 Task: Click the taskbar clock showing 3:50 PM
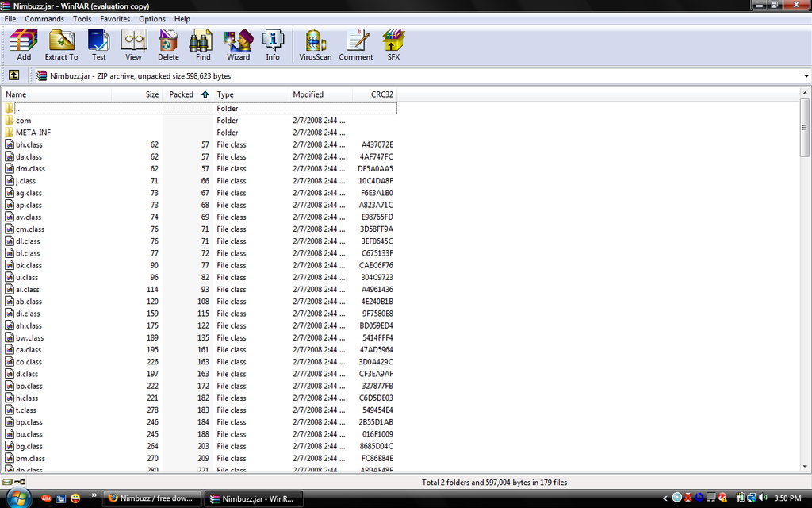[x=787, y=498]
